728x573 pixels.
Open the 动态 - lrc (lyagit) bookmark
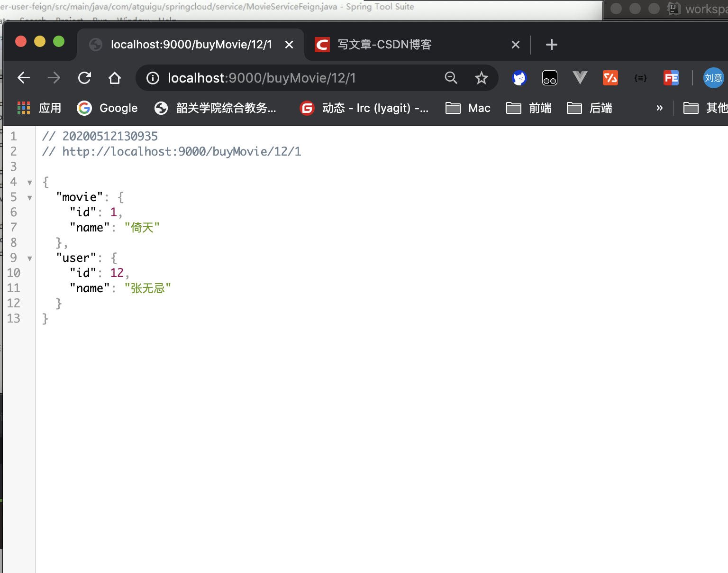364,108
